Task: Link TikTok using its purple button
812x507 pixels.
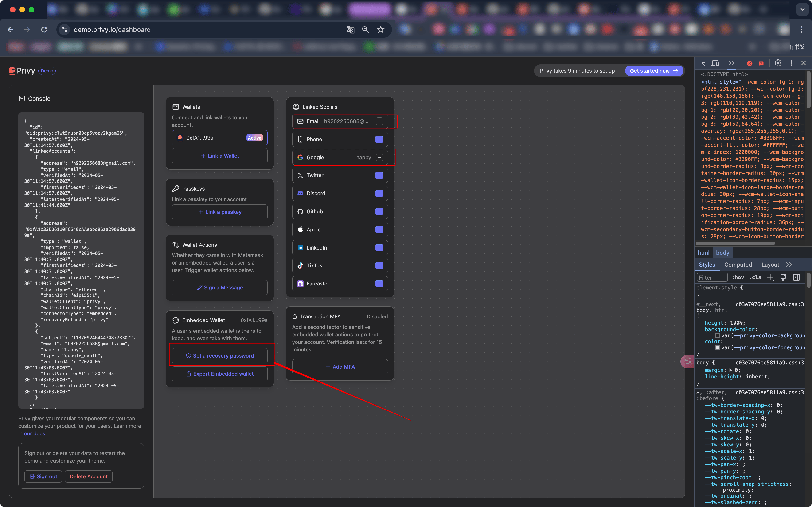Action: coord(379,265)
